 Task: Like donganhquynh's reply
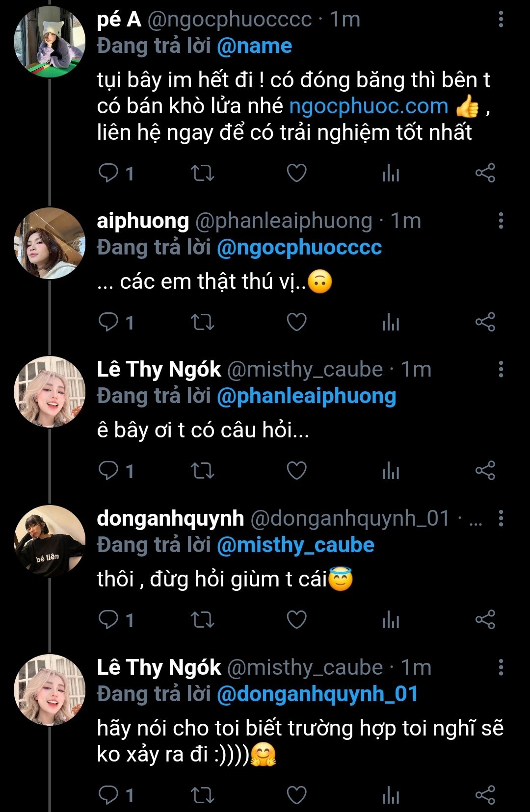pos(296,620)
